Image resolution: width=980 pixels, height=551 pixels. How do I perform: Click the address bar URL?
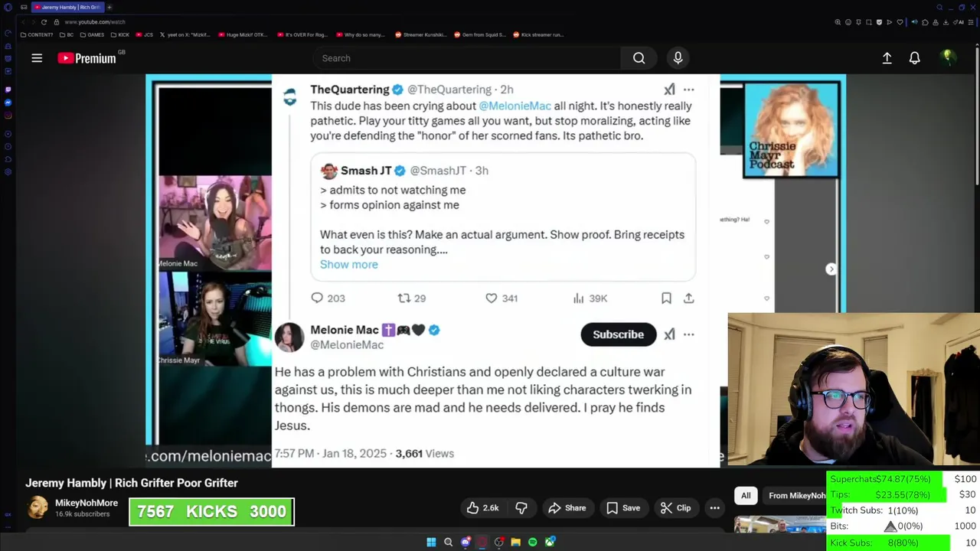click(95, 22)
